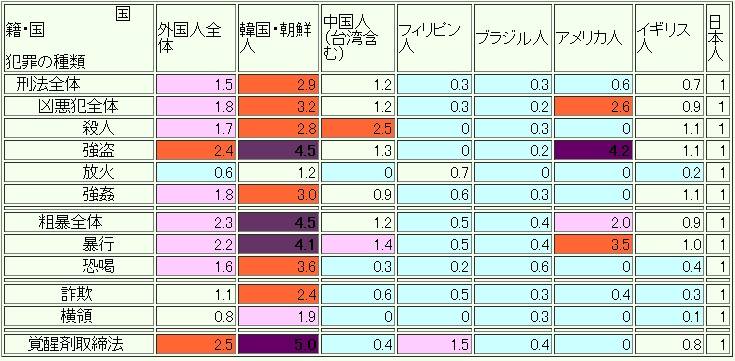735x361 pixels.
Task: Select the 日本人 column header
Action: [718, 38]
